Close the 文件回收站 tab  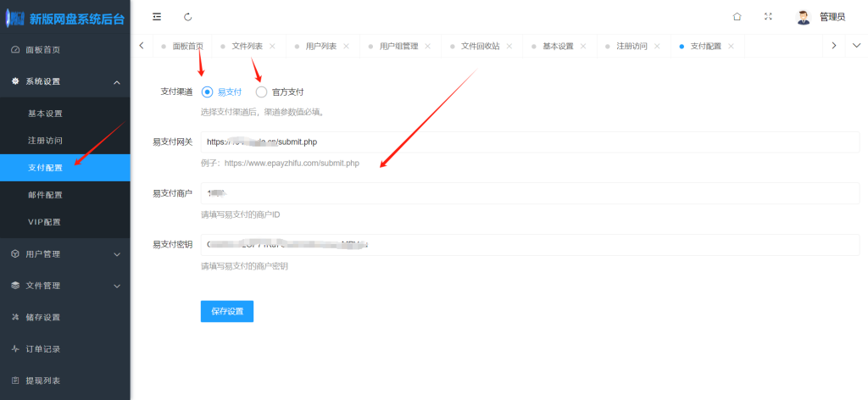click(509, 47)
